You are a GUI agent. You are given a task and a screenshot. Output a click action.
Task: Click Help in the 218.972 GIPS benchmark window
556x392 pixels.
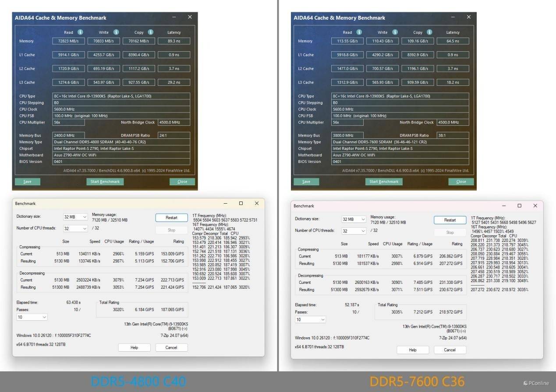[413, 350]
